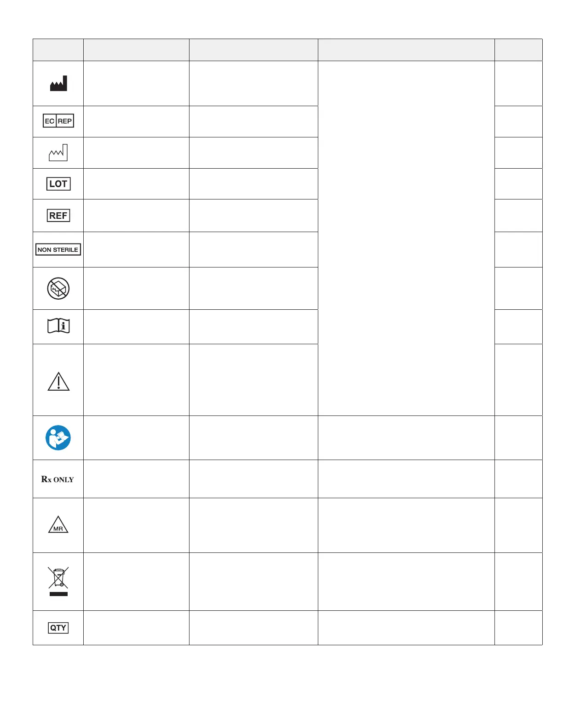This screenshot has width=563, height=728.
Task: Select the NON STERILE boxed symbol
Action: [58, 250]
